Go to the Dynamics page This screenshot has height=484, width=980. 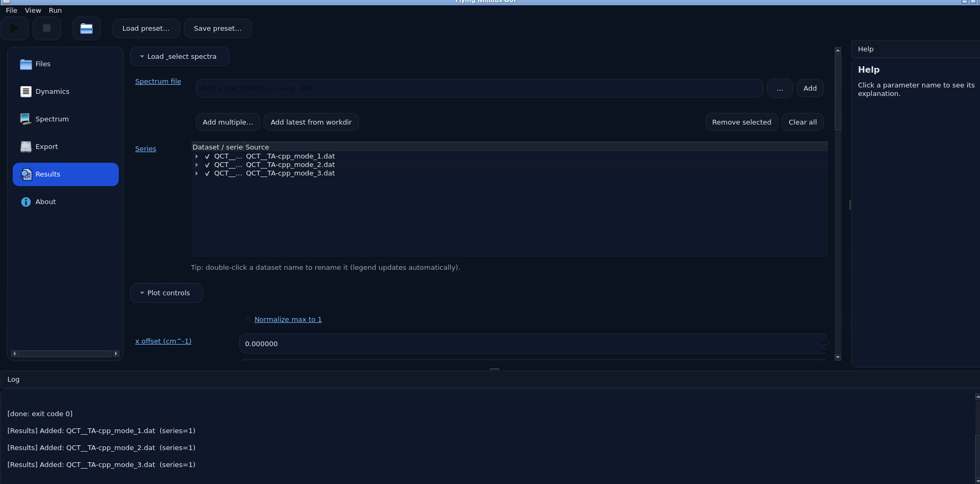tap(66, 92)
